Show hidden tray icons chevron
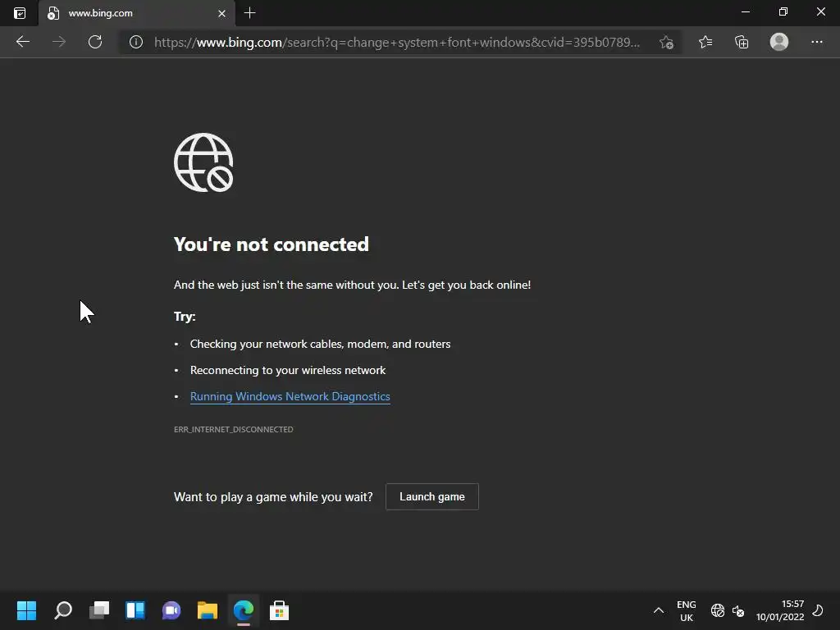 (659, 610)
